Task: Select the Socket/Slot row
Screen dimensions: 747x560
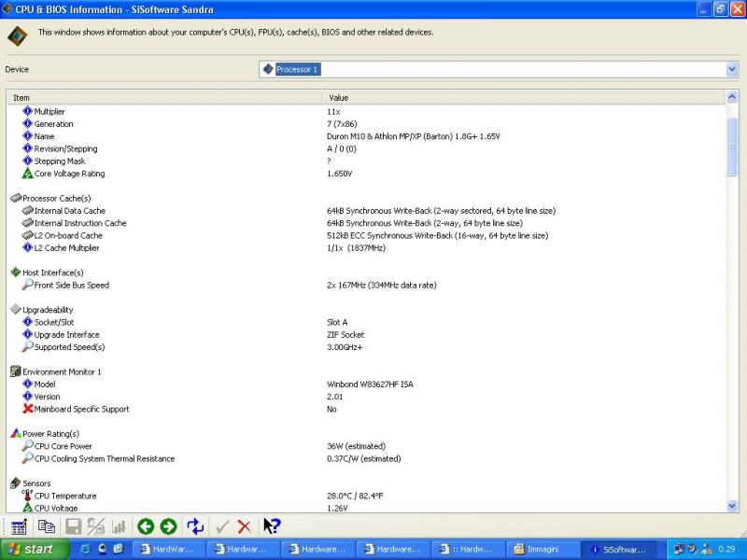Action: pos(367,322)
